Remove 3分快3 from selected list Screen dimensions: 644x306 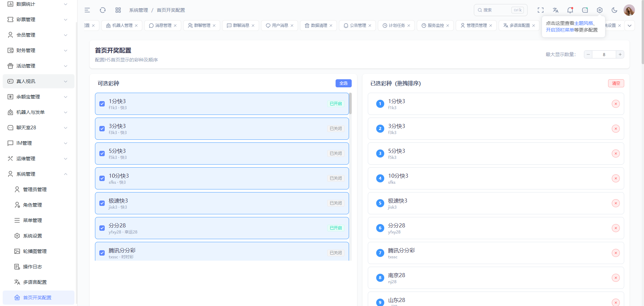click(x=616, y=129)
